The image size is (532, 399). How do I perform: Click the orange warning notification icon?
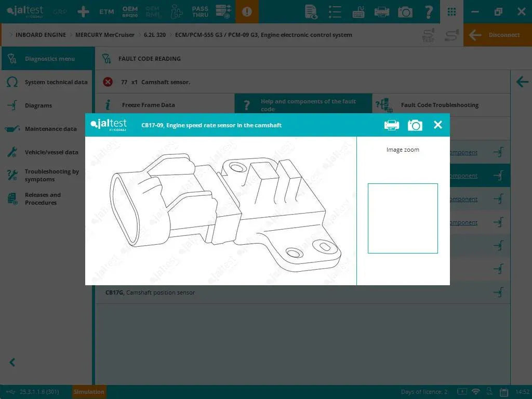247,11
